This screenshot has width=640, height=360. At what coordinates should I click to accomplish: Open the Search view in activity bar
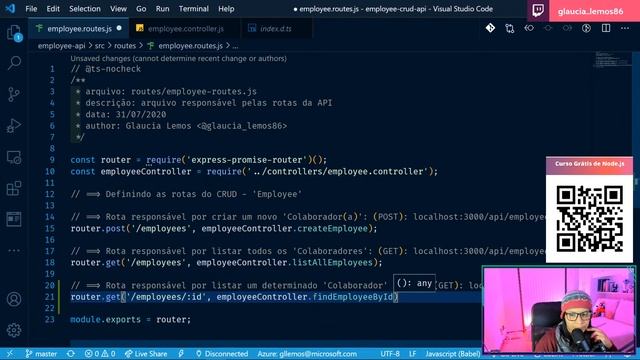[14, 62]
